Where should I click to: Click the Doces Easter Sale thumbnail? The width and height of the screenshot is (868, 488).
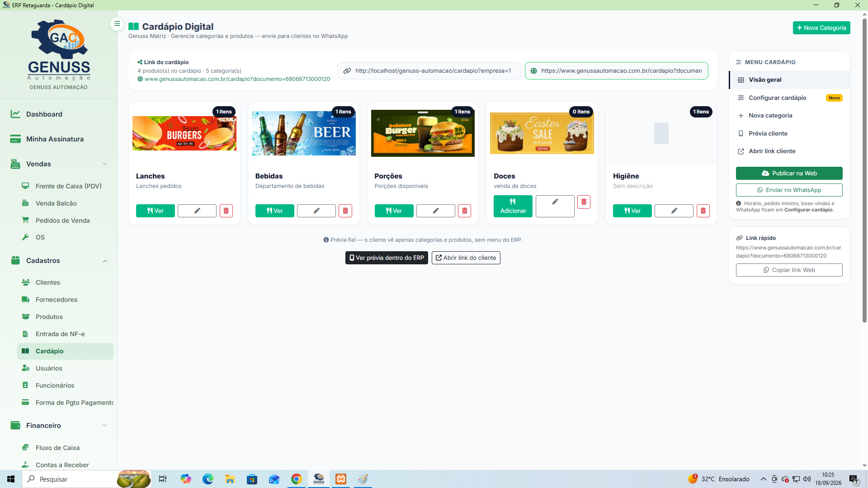coord(542,133)
